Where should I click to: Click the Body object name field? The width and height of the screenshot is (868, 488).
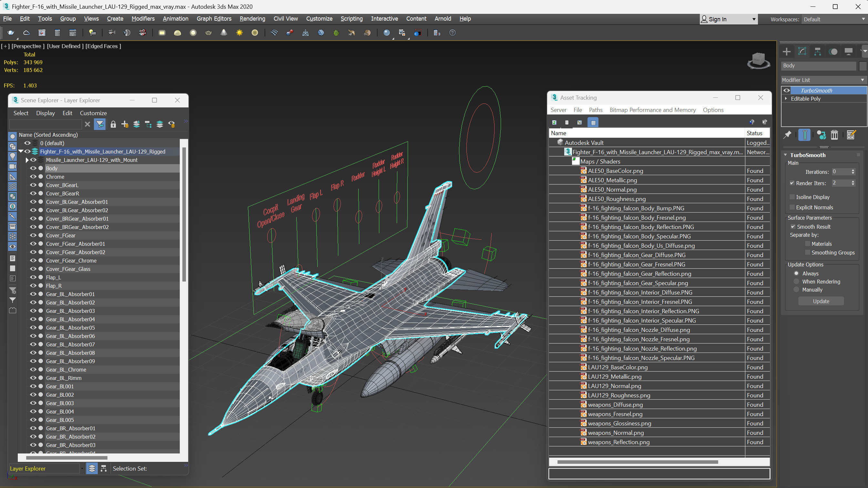click(x=819, y=66)
